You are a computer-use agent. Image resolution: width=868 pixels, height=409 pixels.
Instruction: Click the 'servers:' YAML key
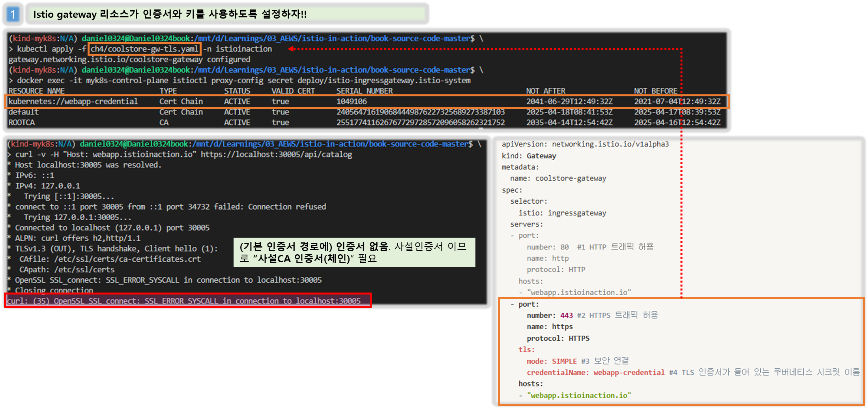526,224
